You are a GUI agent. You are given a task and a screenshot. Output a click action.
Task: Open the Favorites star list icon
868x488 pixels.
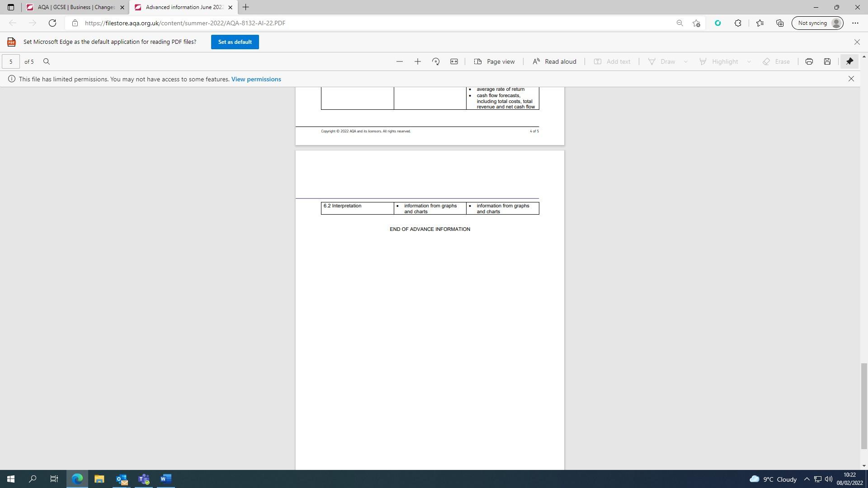[x=759, y=23]
